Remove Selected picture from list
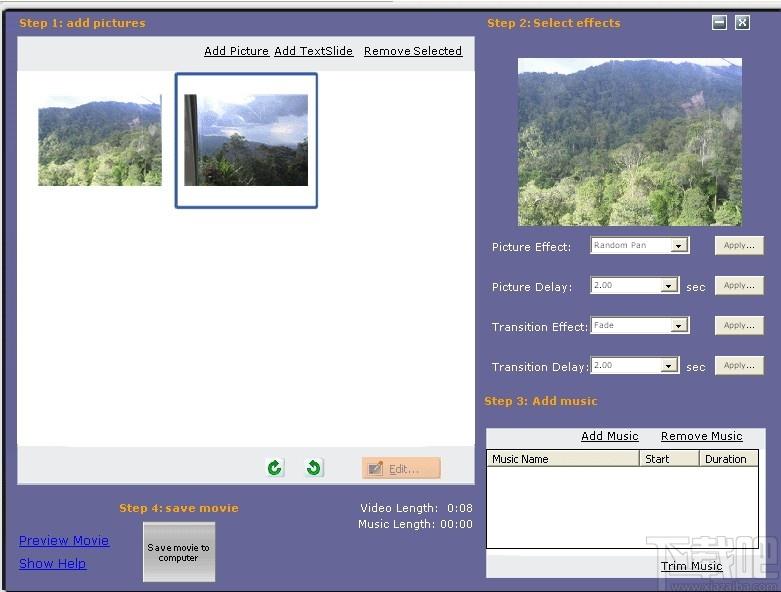Screen dimensions: 781x592 [x=413, y=51]
